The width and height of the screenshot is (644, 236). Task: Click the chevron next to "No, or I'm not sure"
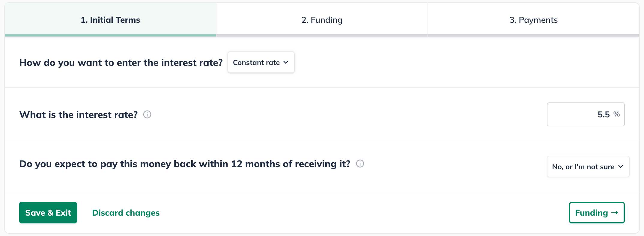pyautogui.click(x=621, y=167)
